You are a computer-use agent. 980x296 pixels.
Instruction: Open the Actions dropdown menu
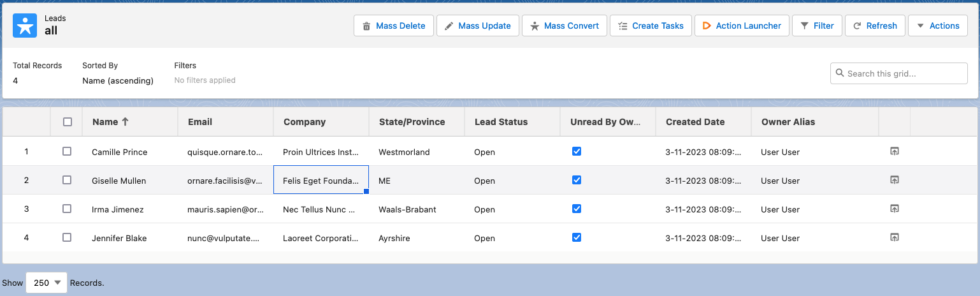[x=938, y=26]
